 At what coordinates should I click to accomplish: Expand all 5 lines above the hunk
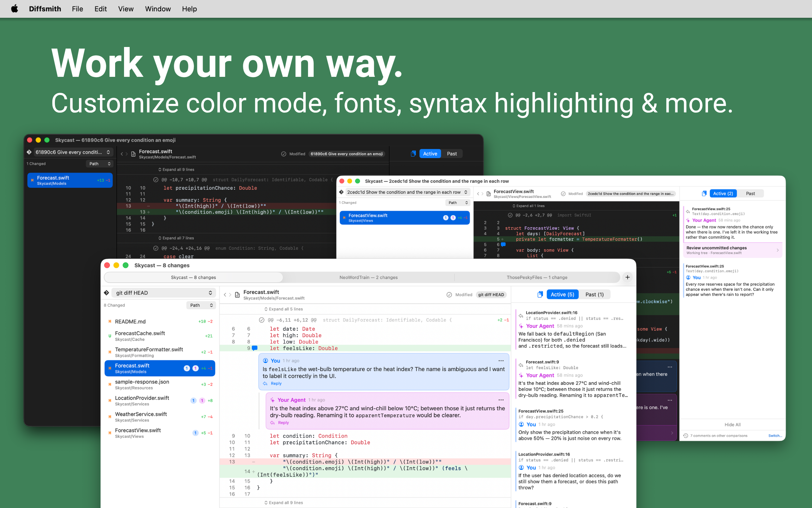pos(284,309)
